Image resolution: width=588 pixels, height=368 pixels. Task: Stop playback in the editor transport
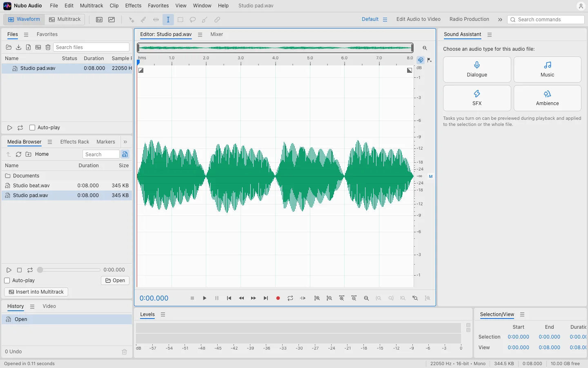click(192, 298)
